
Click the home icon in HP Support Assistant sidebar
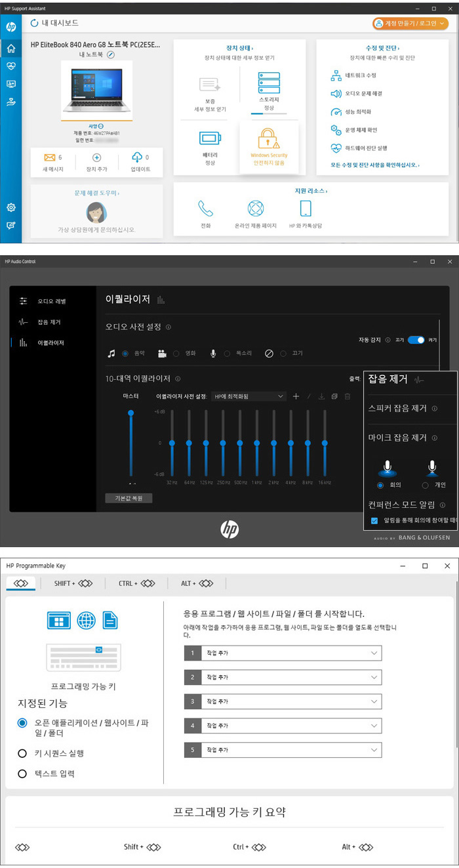pos(10,49)
